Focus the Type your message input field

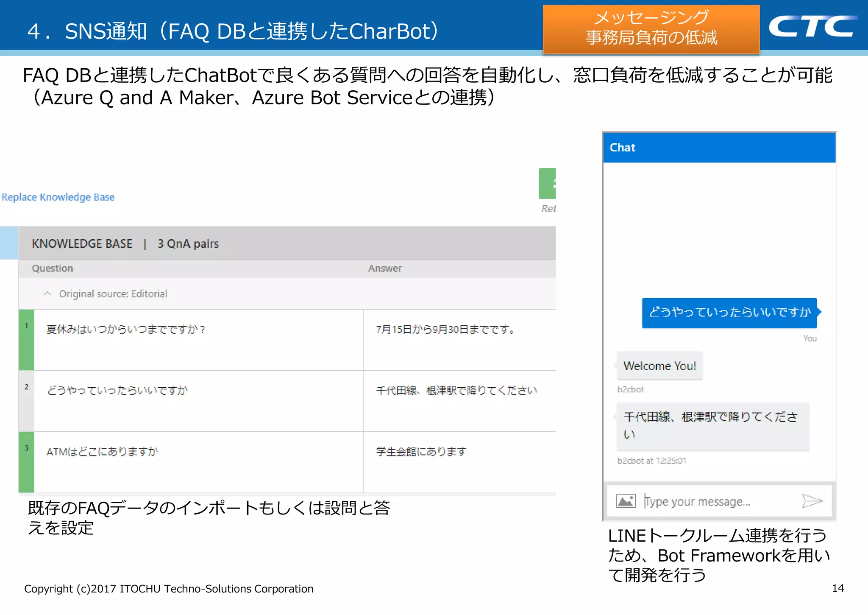(719, 501)
